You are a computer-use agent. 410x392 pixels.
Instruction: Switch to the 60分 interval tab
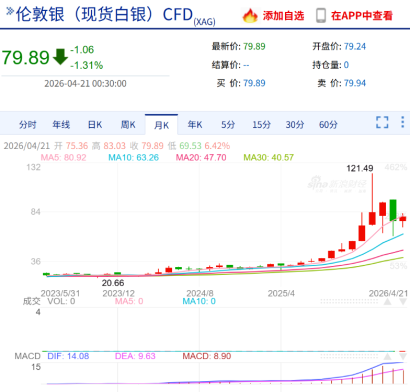point(328,125)
